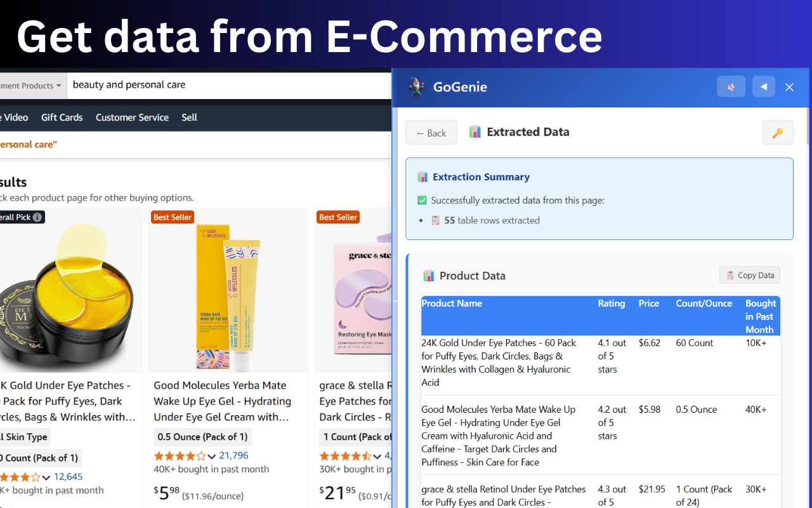The width and height of the screenshot is (812, 508).
Task: Open the 12,645 ratings link
Action: click(68, 477)
